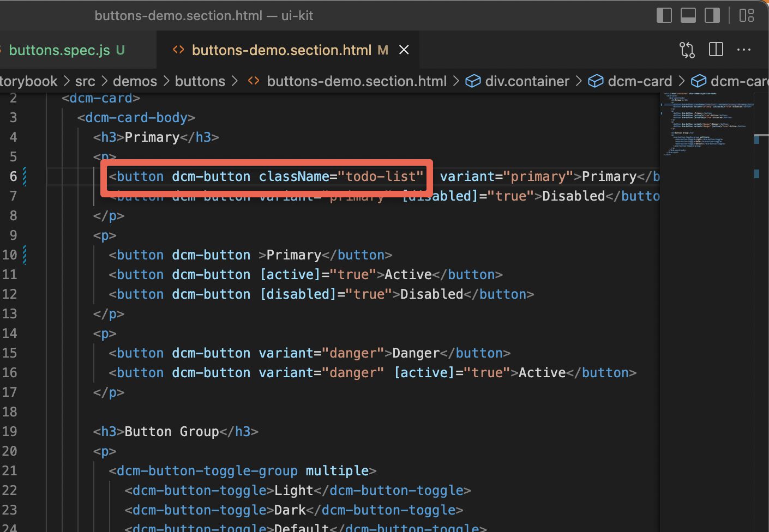Click variant="primary" attribute on line 6

point(507,177)
